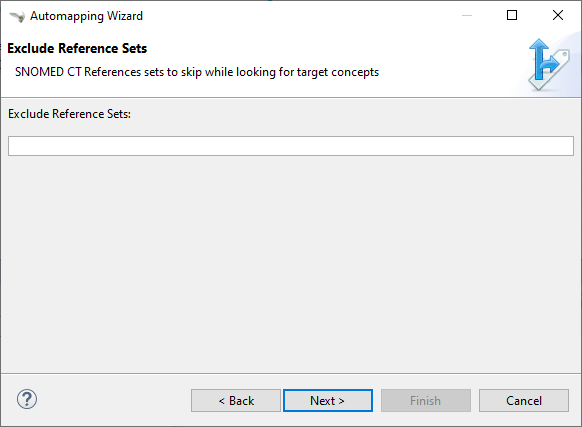Open help via the question mark icon
This screenshot has height=427, width=582.
27,400
